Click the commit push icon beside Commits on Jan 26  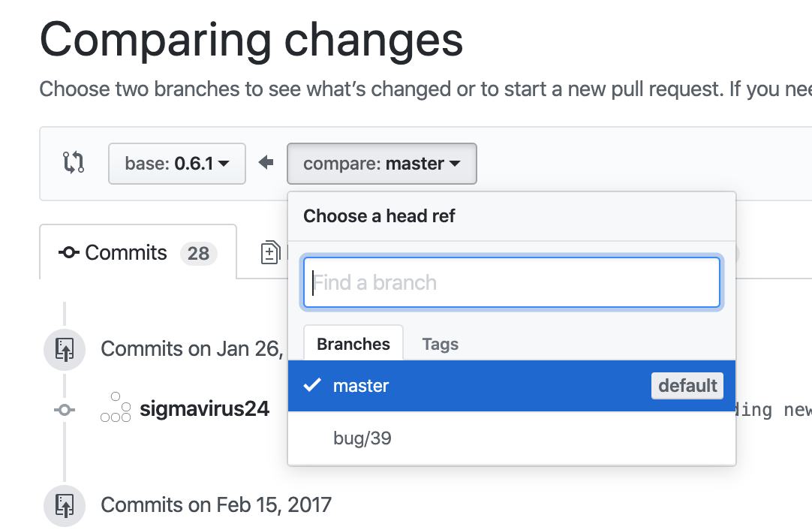point(64,349)
